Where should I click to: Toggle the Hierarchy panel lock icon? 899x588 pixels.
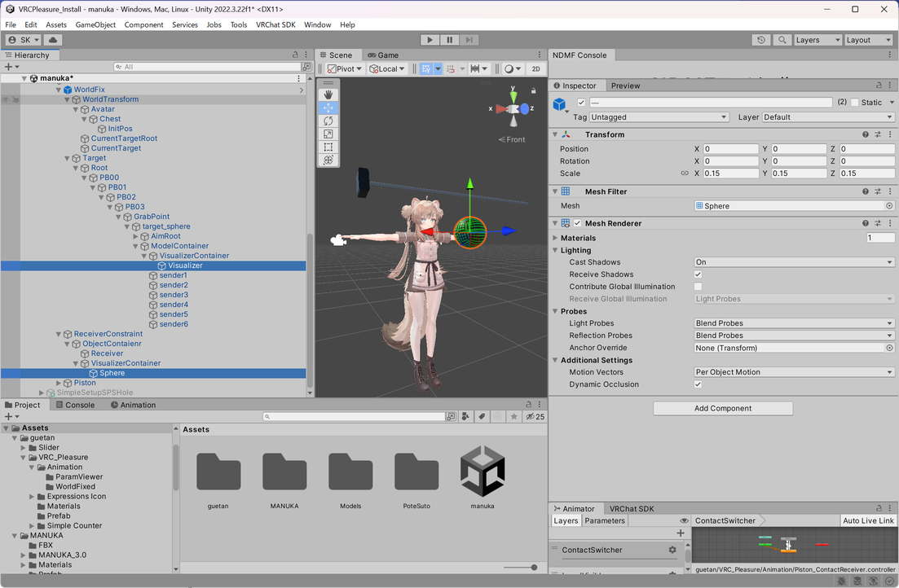point(295,55)
